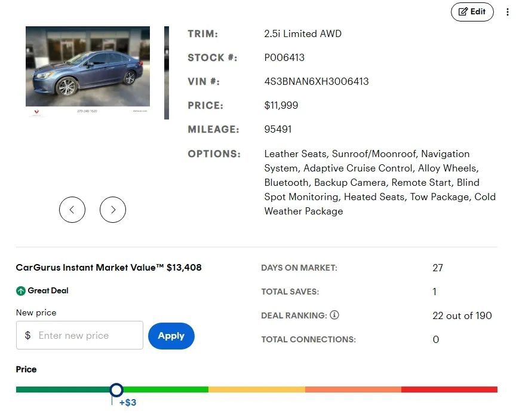The height and width of the screenshot is (420, 516).
Task: Click the 22 out of 190 deal ranking value
Action: pyautogui.click(x=462, y=315)
